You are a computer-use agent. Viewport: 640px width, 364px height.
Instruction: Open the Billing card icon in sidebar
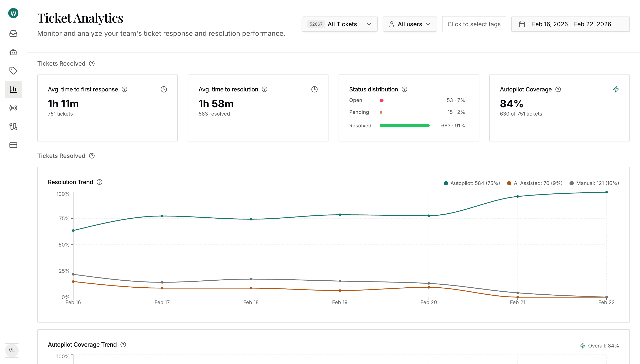[13, 145]
